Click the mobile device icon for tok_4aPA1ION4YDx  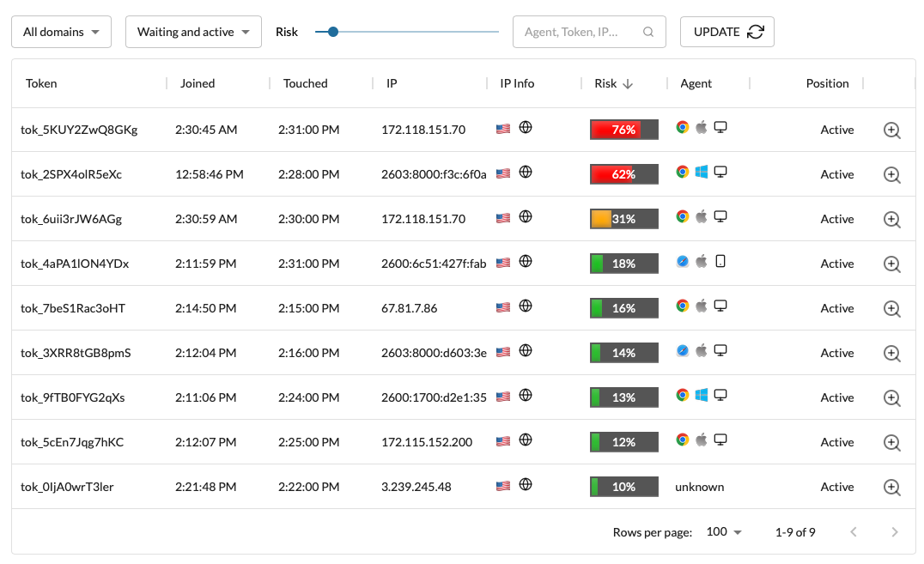(720, 260)
